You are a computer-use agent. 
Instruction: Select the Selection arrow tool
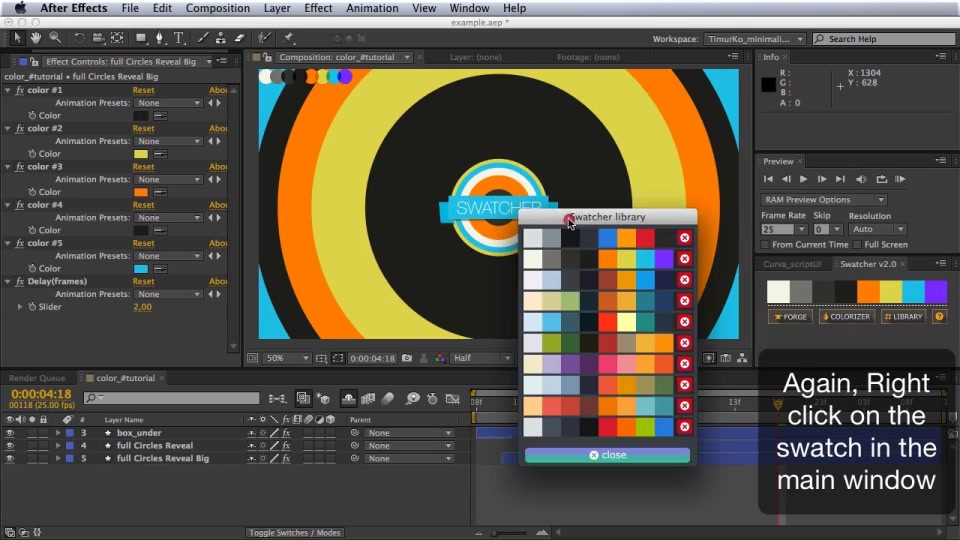coord(17,38)
